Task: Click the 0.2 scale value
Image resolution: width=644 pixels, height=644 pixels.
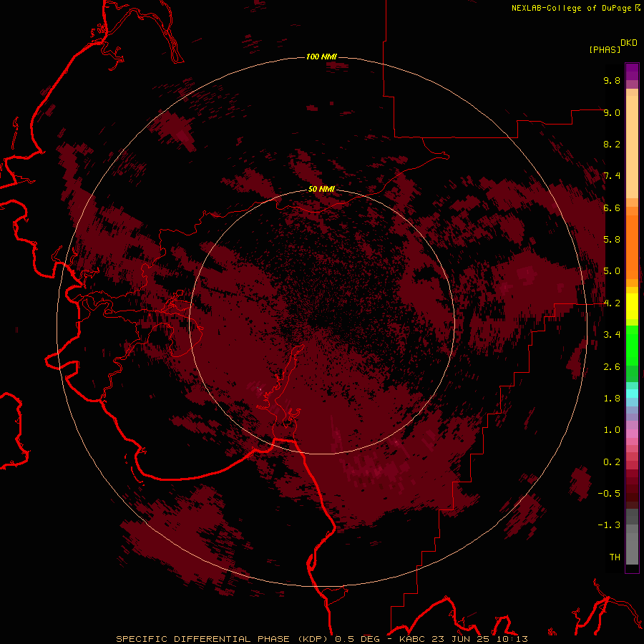Action: (x=612, y=462)
